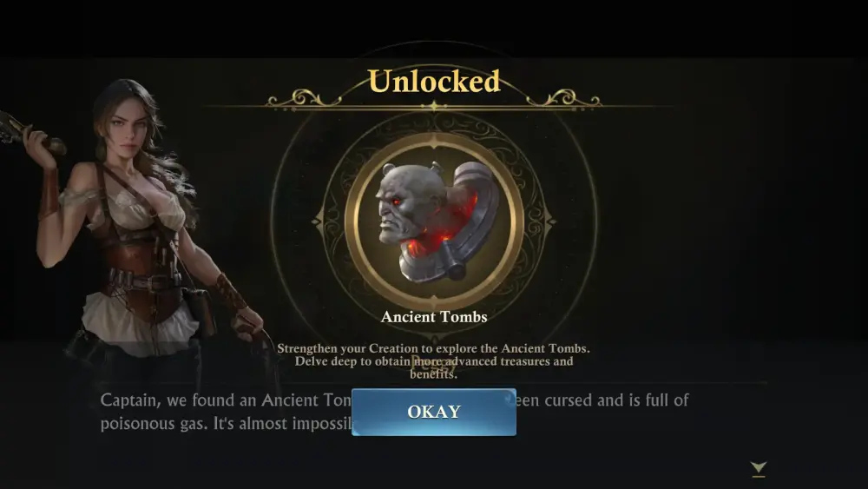Click the 'Captain, we found an Ancient' dialogue text
This screenshot has width=868, height=489.
tap(226, 400)
